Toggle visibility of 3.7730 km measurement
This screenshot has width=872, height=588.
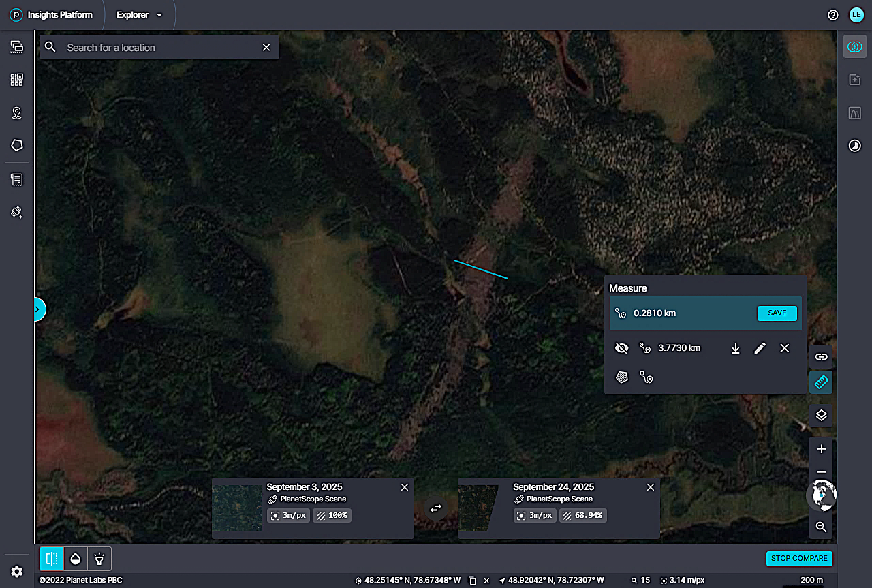click(621, 348)
